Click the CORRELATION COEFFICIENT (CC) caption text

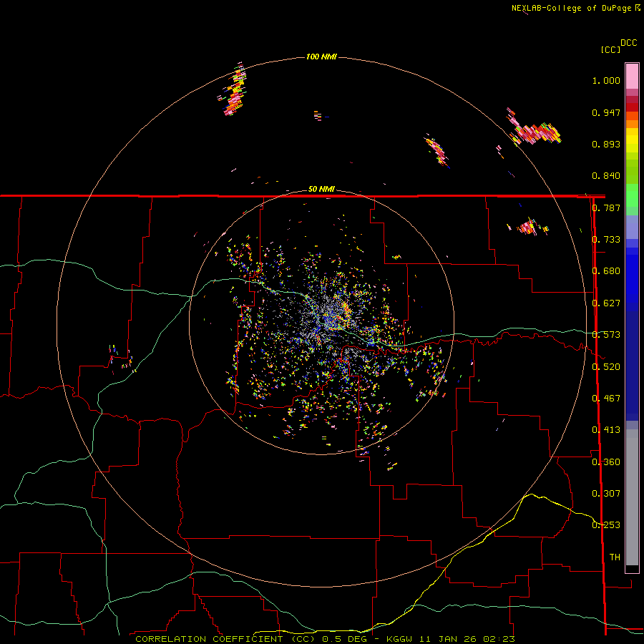225,639
